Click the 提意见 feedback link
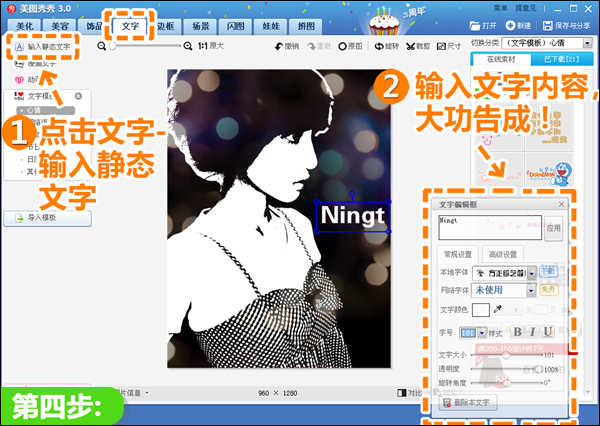The image size is (600, 426). 525,8
